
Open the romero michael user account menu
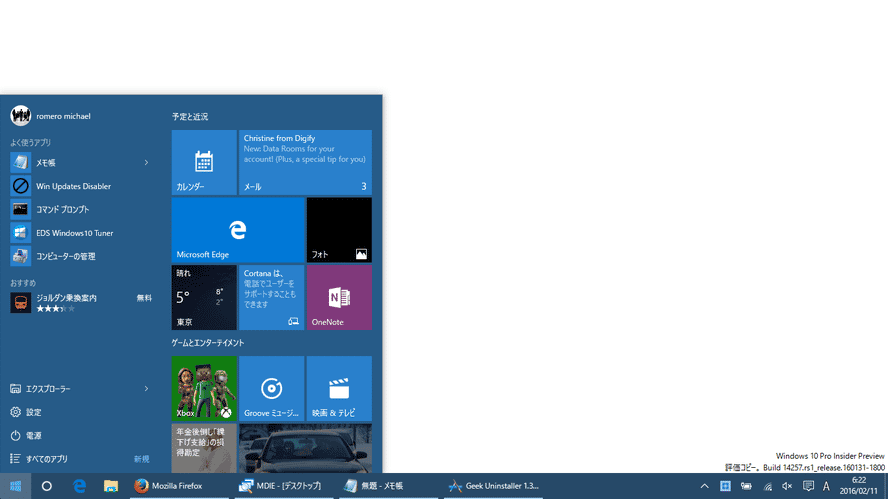point(50,116)
